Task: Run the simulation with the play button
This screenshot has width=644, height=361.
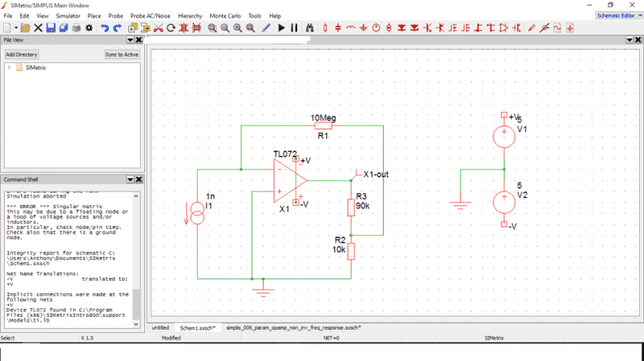Action: 281,28
